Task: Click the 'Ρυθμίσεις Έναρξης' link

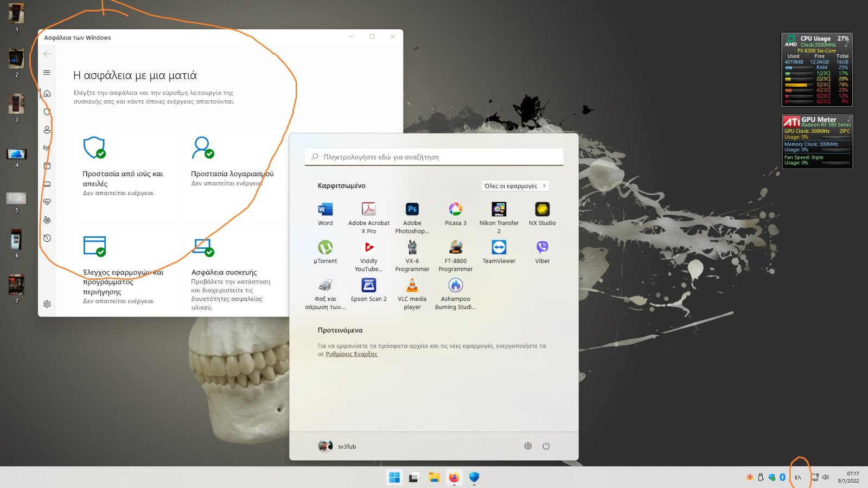Action: coord(351,354)
